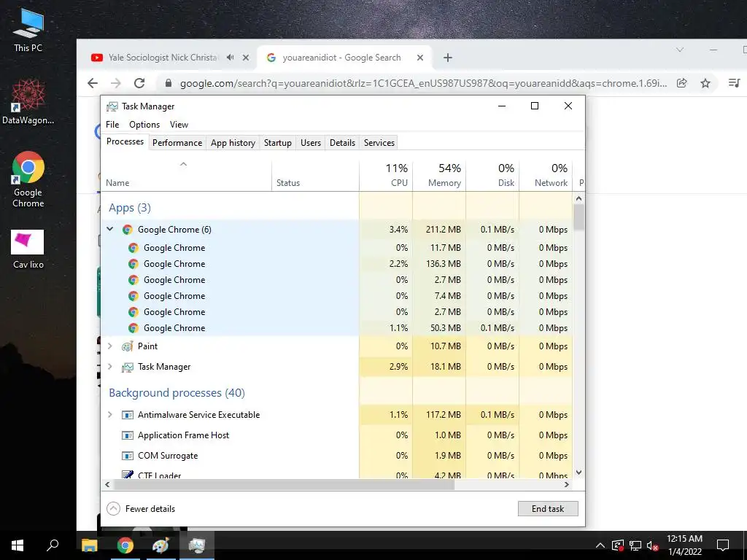Open the notification center icon
The height and width of the screenshot is (560, 747).
click(x=723, y=545)
